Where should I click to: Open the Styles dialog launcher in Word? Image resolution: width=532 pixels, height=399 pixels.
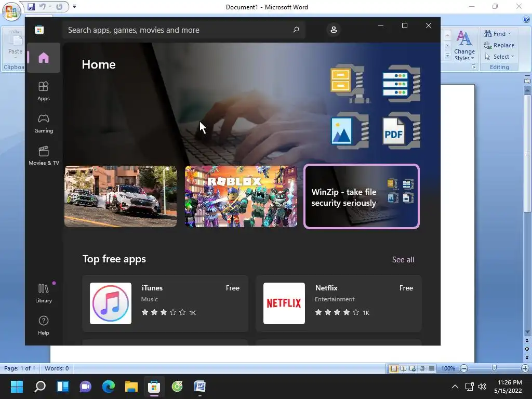(474, 67)
